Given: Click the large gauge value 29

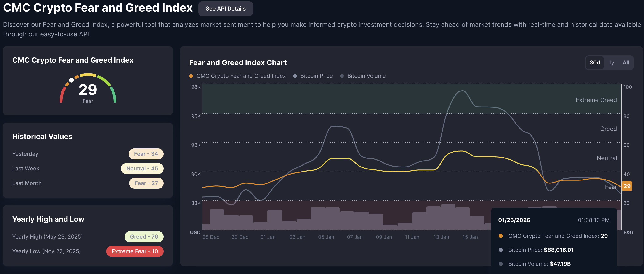Looking at the screenshot, I should click(x=88, y=90).
